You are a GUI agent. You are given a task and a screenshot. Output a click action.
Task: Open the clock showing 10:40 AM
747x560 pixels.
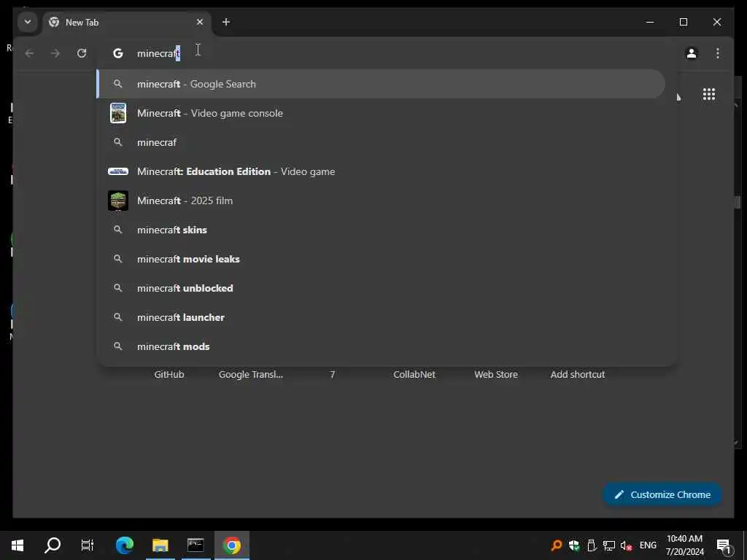[x=684, y=545]
